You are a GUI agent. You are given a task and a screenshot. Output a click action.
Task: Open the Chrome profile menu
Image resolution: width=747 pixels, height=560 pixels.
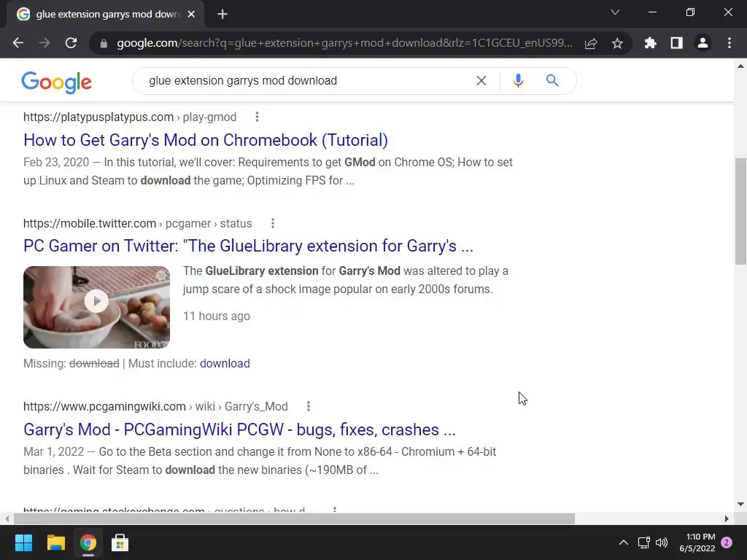(x=703, y=43)
